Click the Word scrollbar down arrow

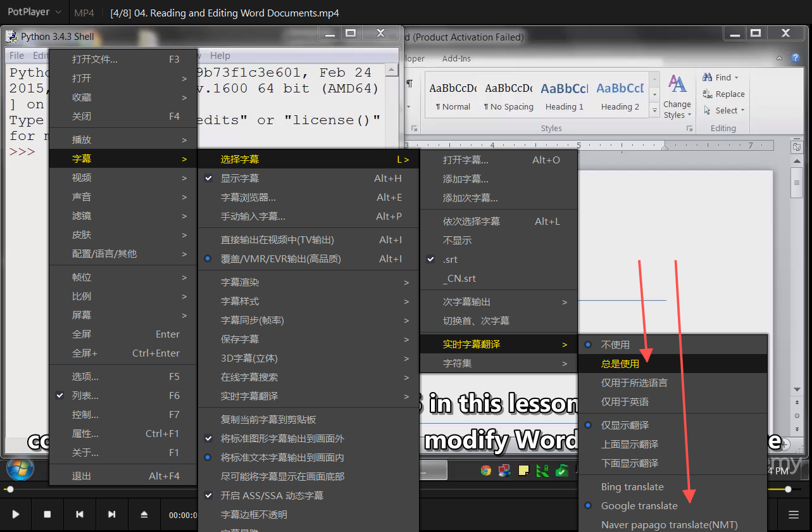point(797,389)
